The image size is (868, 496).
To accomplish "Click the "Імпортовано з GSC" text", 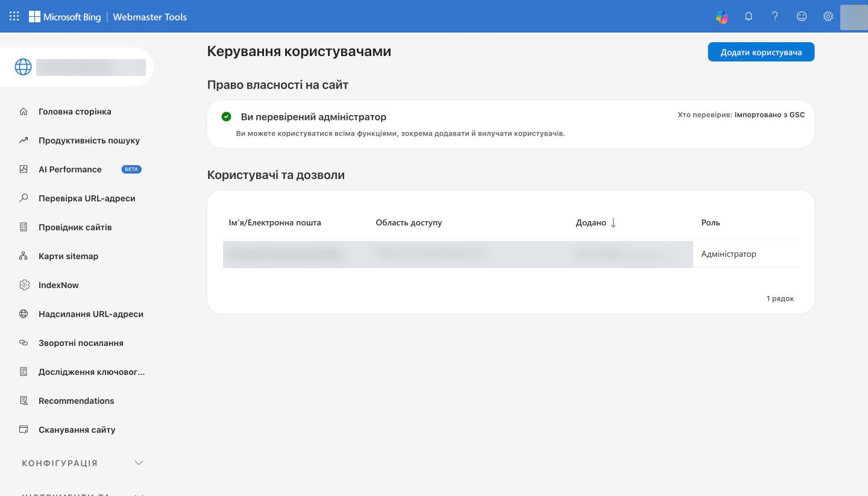I will click(x=770, y=115).
